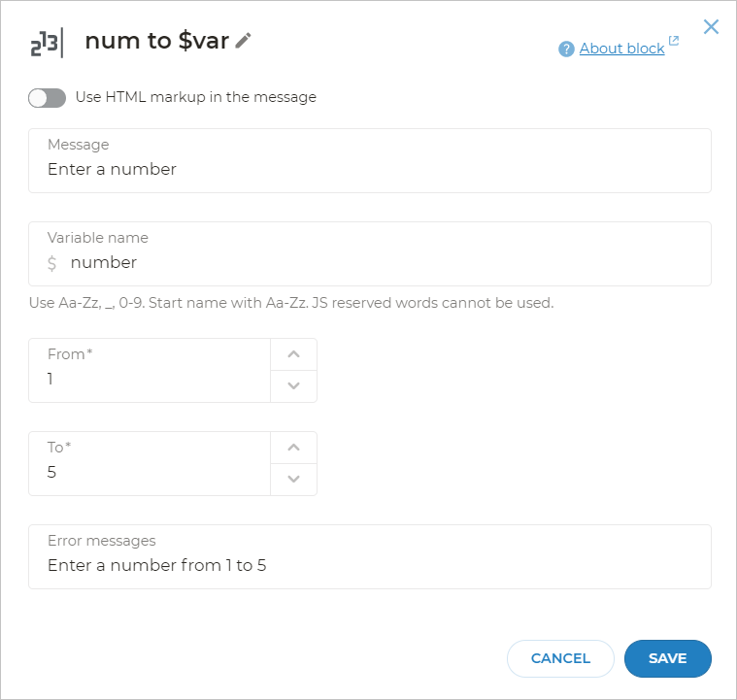Decrease the From value with down arrow
The image size is (737, 700).
294,386
